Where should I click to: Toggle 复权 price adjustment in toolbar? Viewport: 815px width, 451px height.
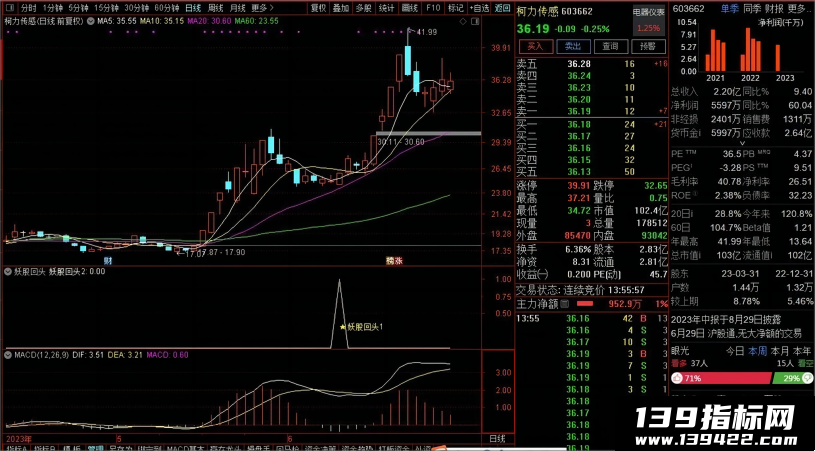pos(318,8)
